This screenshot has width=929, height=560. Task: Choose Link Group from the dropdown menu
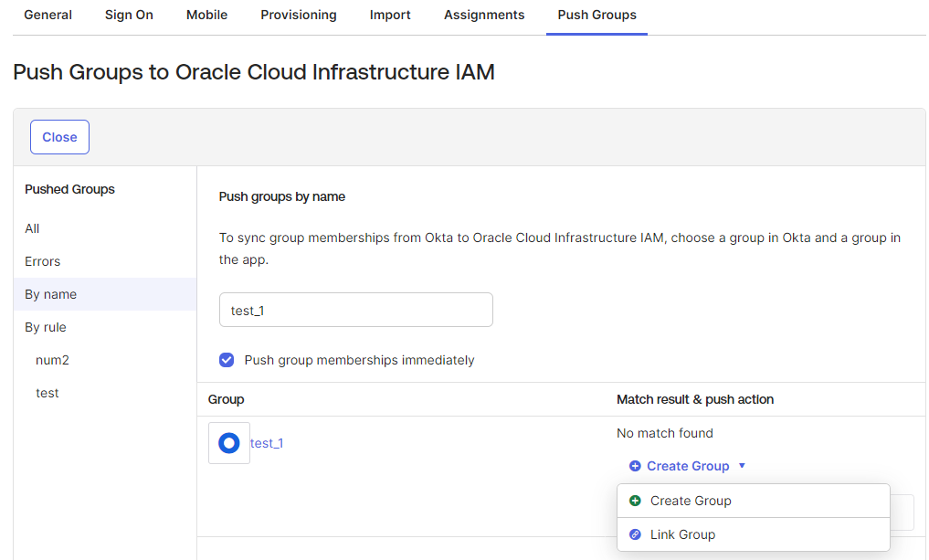click(682, 534)
